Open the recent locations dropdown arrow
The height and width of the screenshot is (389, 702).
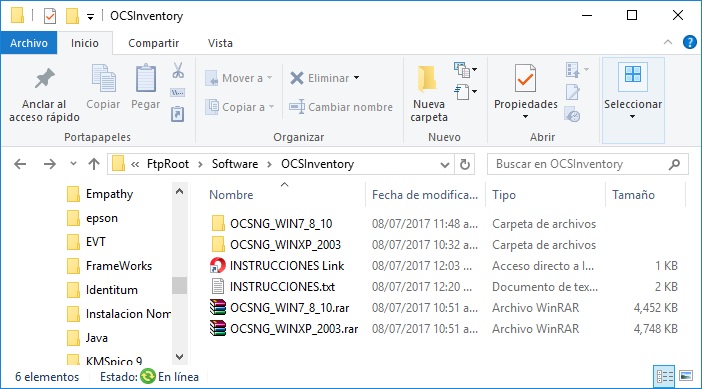tap(73, 164)
